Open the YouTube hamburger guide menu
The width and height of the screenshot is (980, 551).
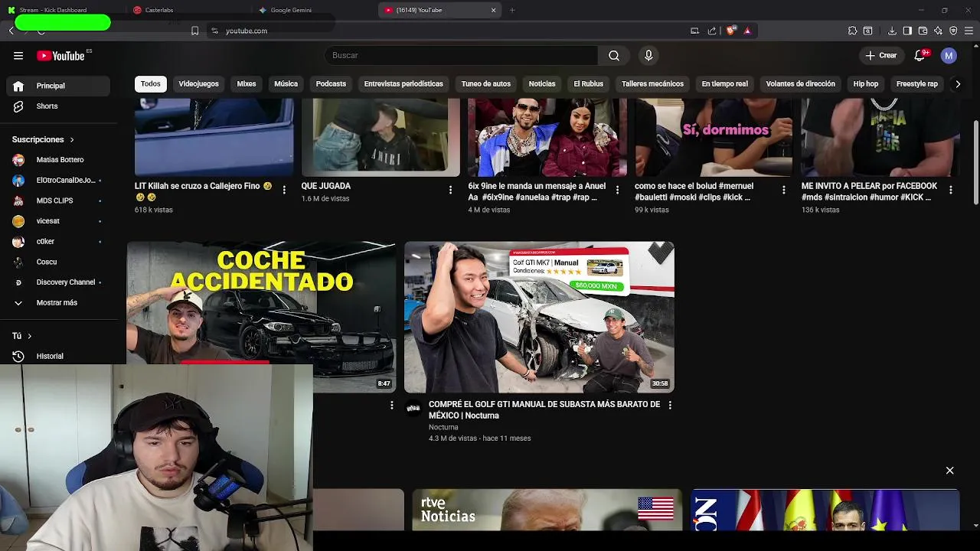point(18,55)
